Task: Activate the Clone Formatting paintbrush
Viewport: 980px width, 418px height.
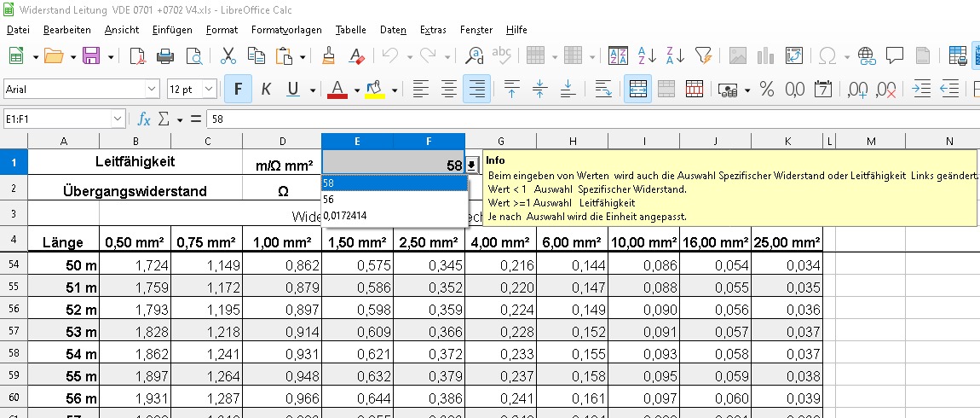Action: (328, 56)
